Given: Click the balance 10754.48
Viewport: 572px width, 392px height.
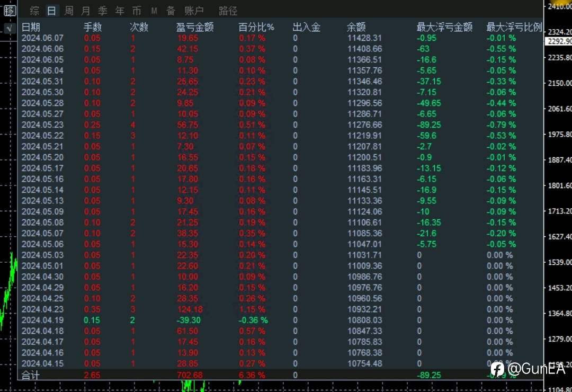Looking at the screenshot, I should (364, 364).
